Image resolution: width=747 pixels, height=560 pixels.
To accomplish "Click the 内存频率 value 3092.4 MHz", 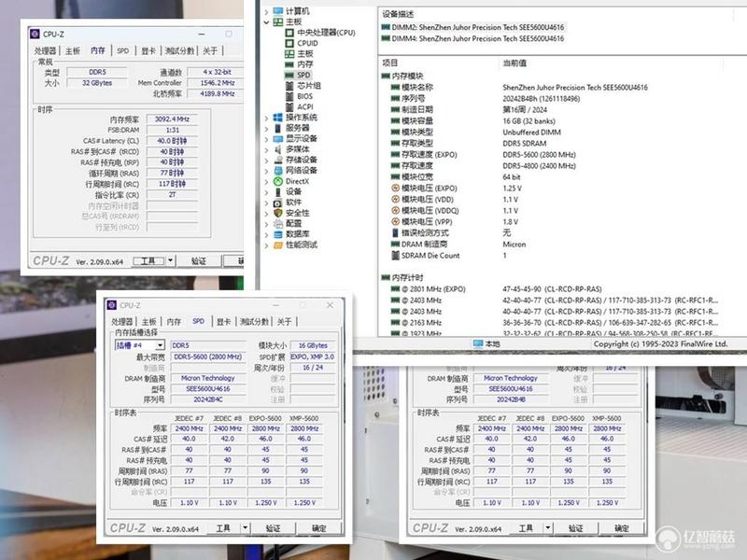I will (x=172, y=119).
